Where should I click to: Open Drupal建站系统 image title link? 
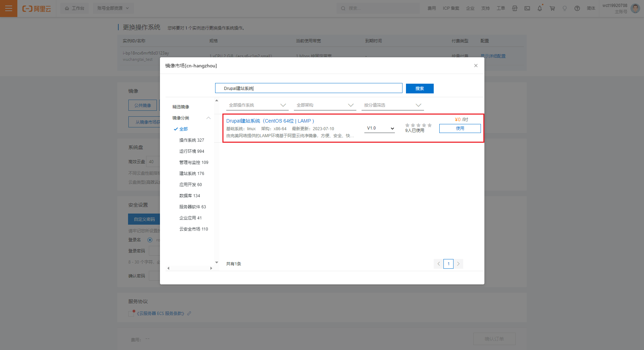pos(270,121)
